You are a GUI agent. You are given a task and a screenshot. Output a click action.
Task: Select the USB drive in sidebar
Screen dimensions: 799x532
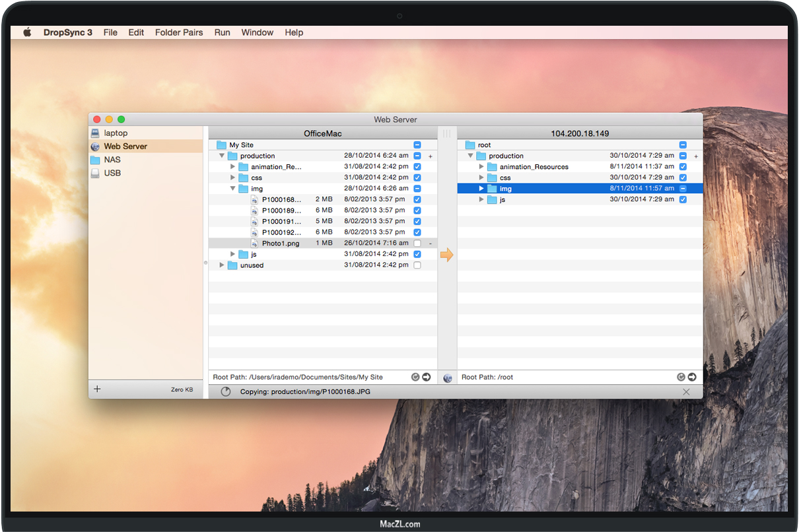click(x=112, y=173)
